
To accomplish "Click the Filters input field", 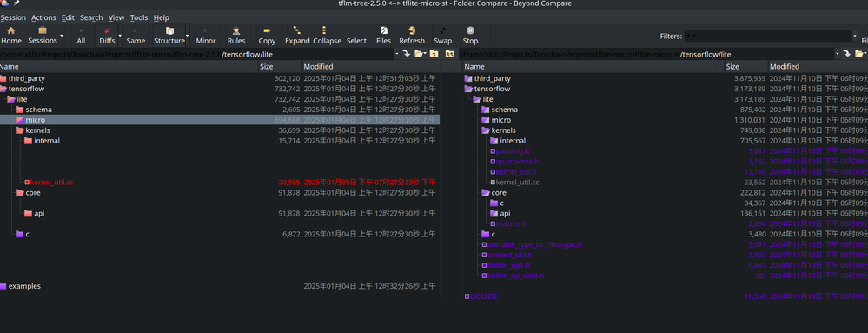I will pyautogui.click(x=767, y=36).
